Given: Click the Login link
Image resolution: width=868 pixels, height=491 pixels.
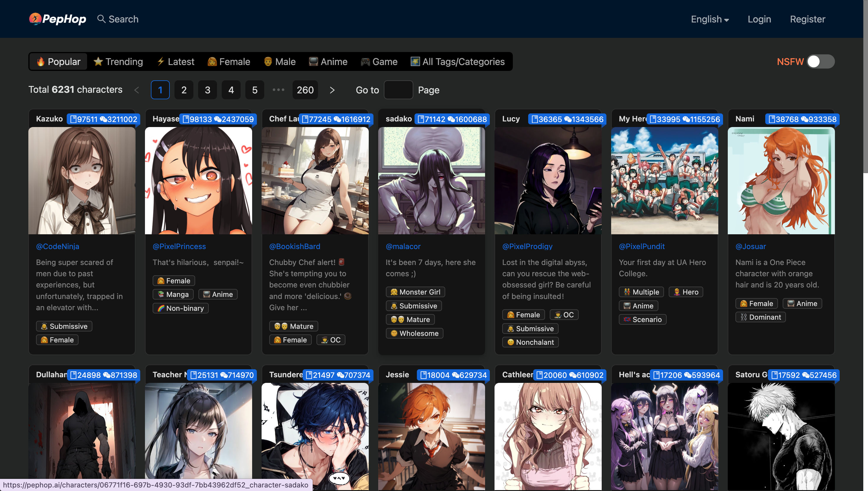Looking at the screenshot, I should click(759, 19).
